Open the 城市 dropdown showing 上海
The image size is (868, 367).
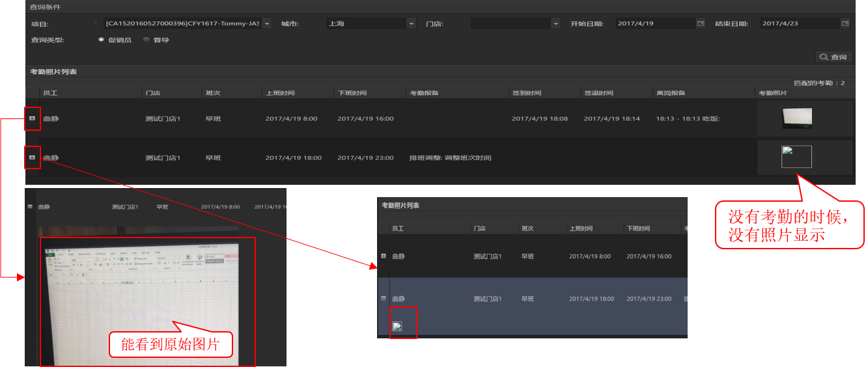tap(411, 23)
